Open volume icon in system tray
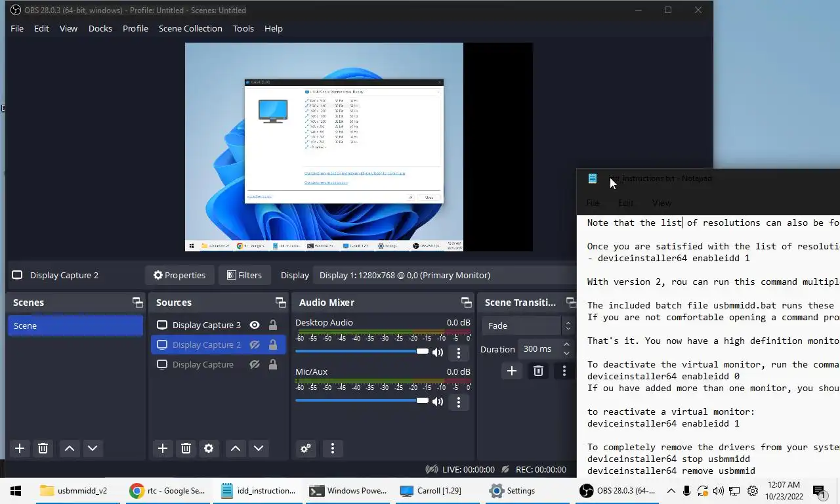 tap(719, 491)
